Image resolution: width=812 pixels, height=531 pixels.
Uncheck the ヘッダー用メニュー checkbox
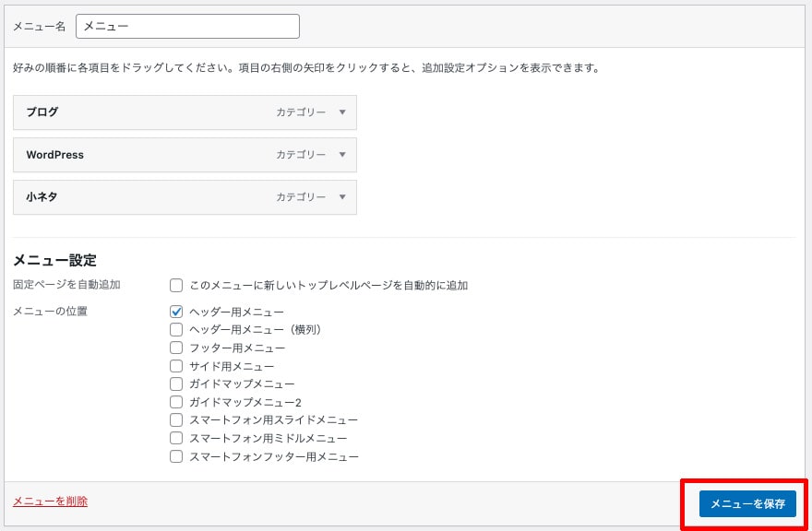pyautogui.click(x=176, y=312)
